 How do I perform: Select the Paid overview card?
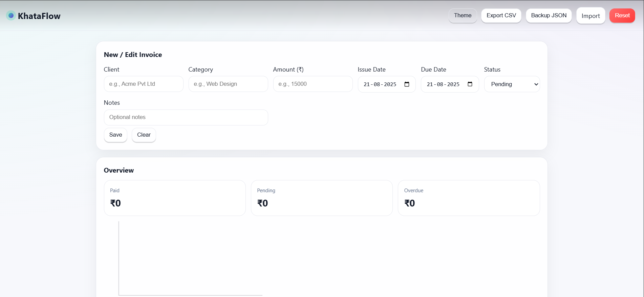(x=175, y=198)
